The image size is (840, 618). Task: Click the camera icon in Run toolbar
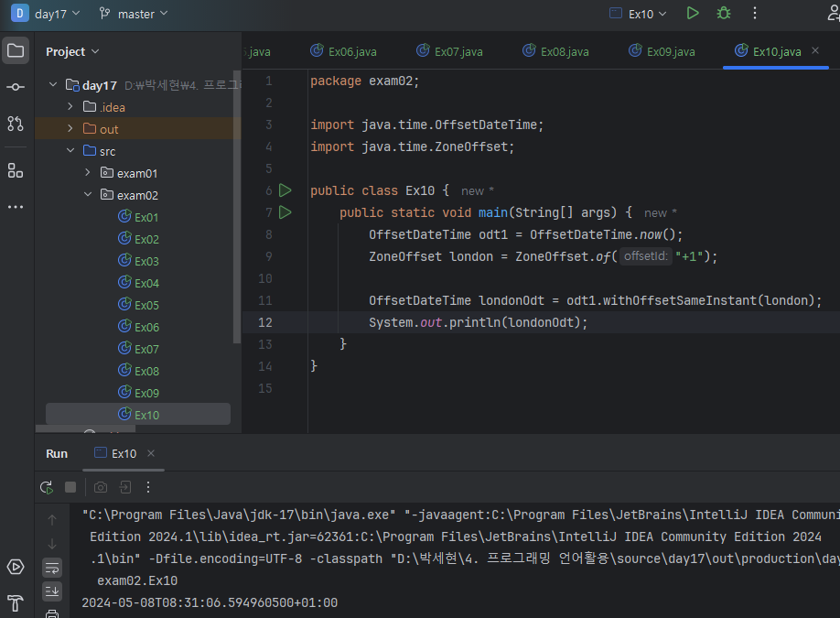[x=101, y=487]
